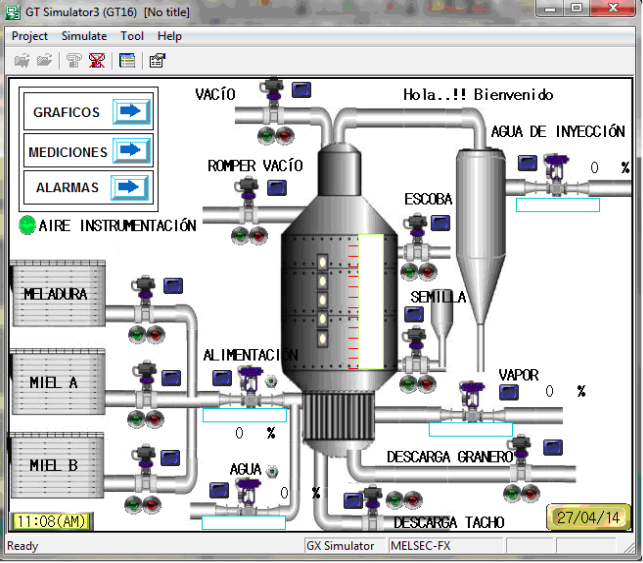
Task: Click the ALIMENTACIÓN valve position bar
Action: (x=245, y=415)
